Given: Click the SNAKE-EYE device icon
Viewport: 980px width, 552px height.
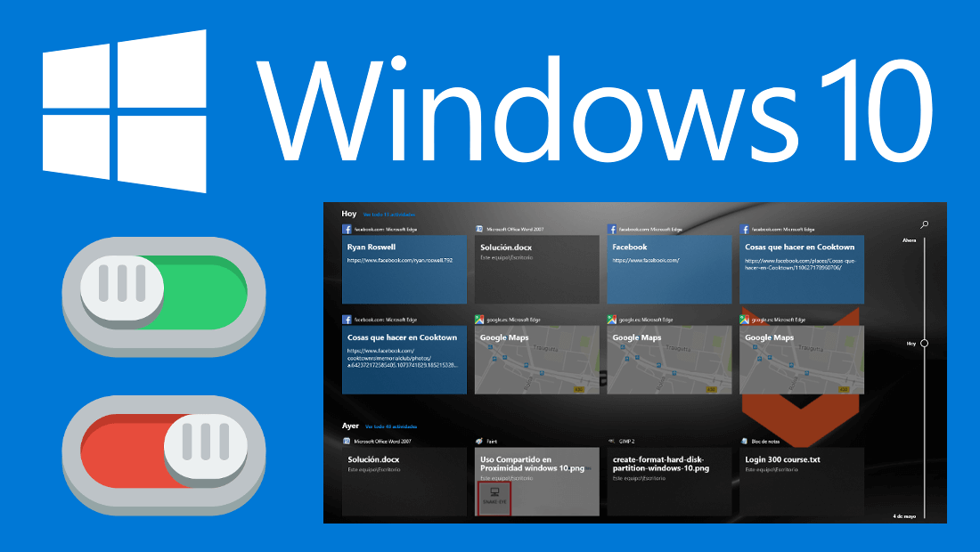Looking at the screenshot, I should click(x=494, y=498).
